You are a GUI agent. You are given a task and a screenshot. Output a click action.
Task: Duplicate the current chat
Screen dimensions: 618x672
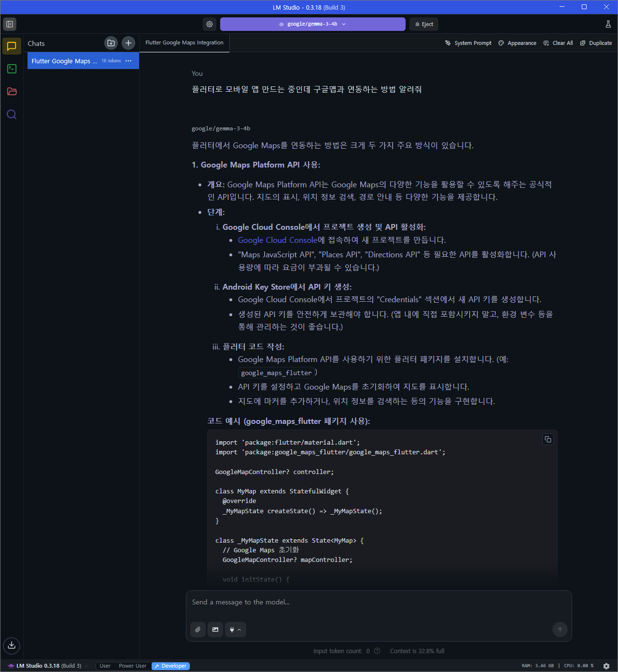pyautogui.click(x=596, y=43)
